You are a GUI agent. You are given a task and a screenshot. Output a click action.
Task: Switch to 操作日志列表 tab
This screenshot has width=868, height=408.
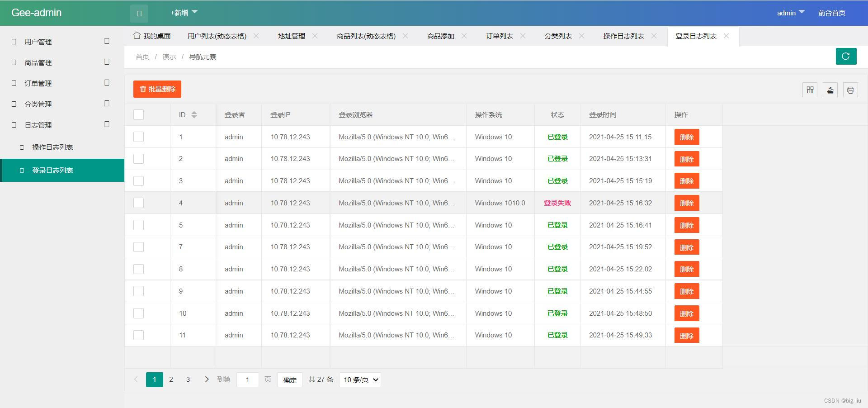click(624, 36)
